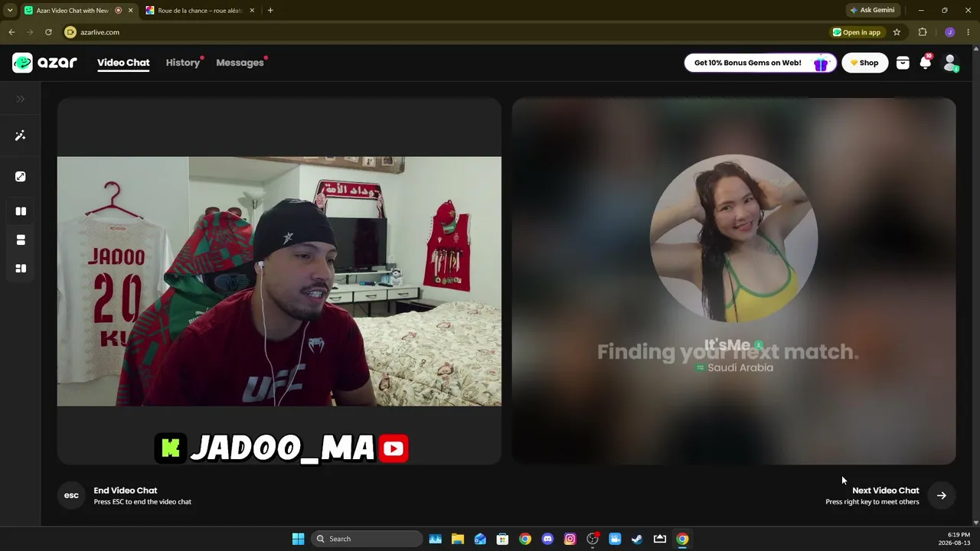Open the Chrome extensions menu
The width and height of the screenshot is (980, 551).
(923, 32)
